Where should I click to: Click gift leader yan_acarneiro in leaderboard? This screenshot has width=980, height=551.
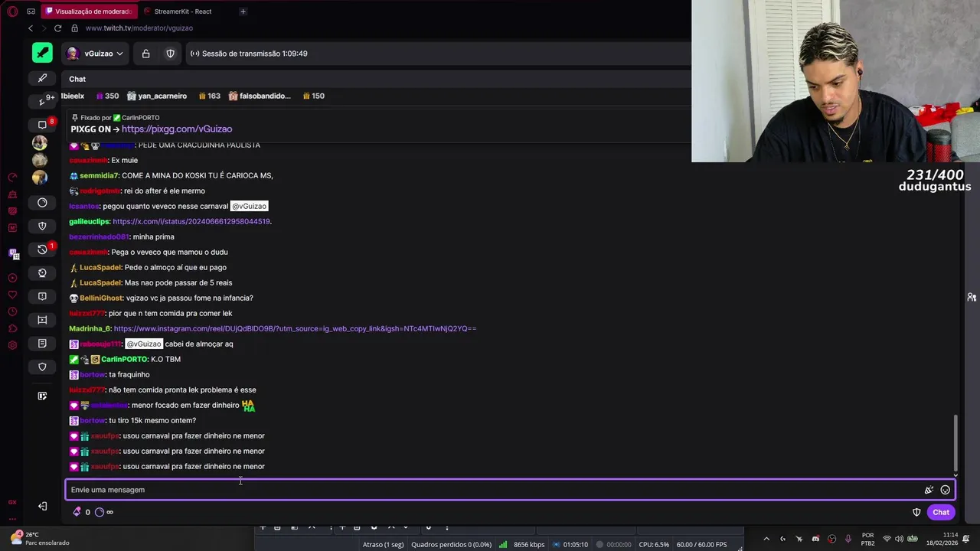(x=162, y=96)
